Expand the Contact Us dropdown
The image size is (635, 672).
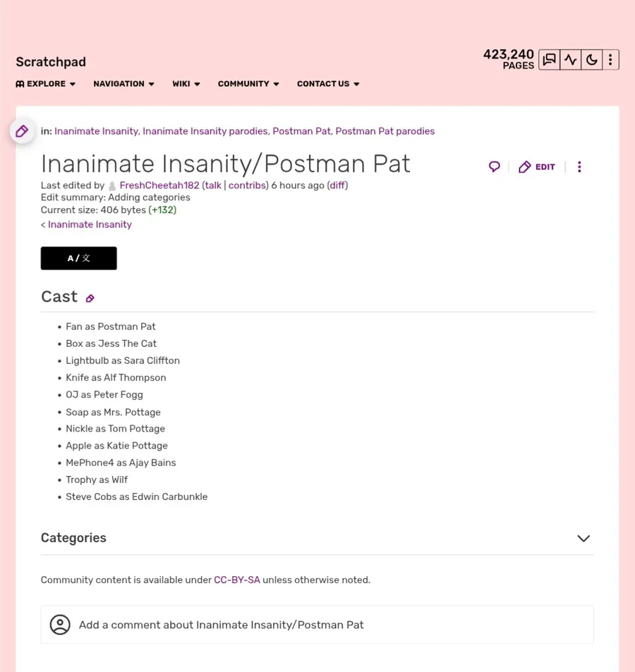328,84
